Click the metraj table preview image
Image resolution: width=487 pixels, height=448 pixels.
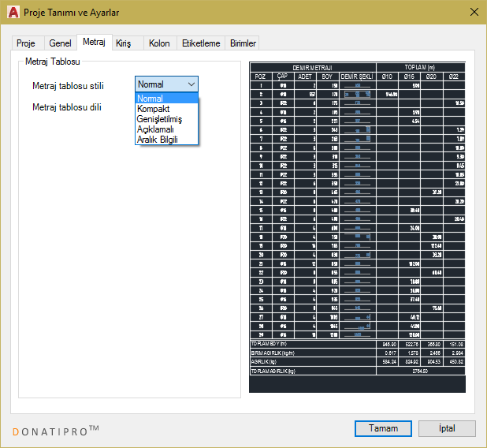pos(357,227)
